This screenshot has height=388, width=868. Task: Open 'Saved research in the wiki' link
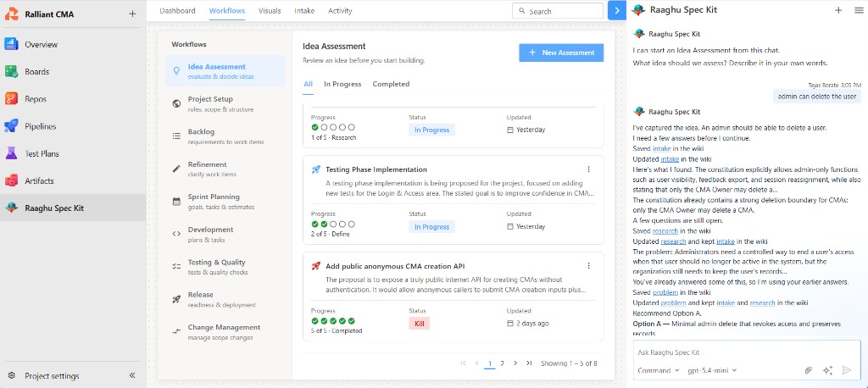(x=665, y=230)
